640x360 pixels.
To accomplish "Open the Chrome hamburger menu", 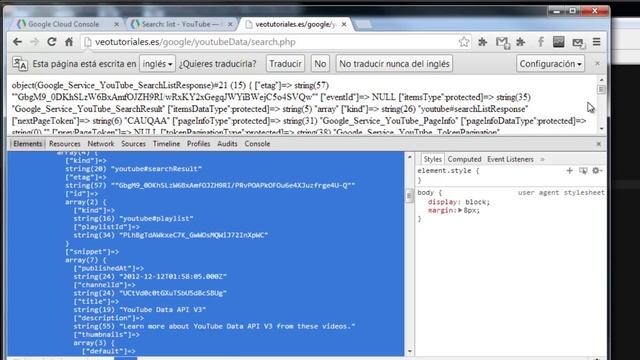I will [x=597, y=42].
